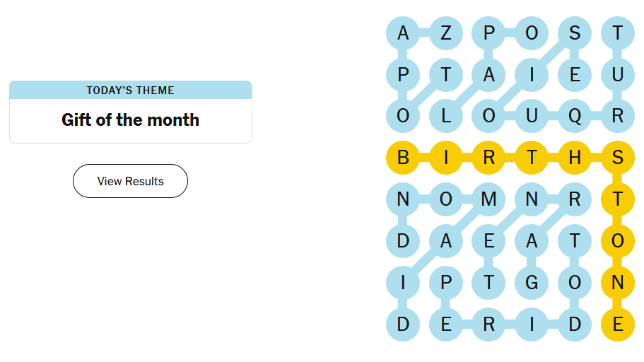The image size is (644, 362).
Task: Click the Today's Theme header
Action: click(x=130, y=90)
